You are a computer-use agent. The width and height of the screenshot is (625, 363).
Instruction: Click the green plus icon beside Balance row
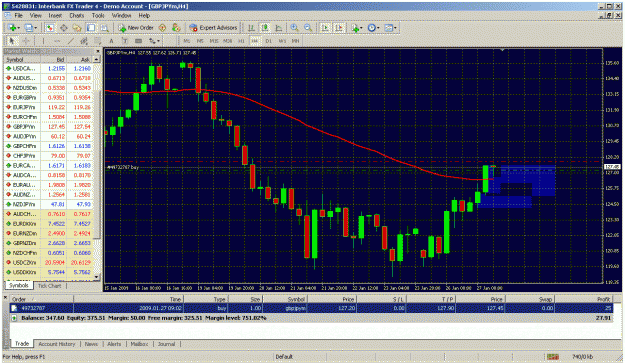14,318
